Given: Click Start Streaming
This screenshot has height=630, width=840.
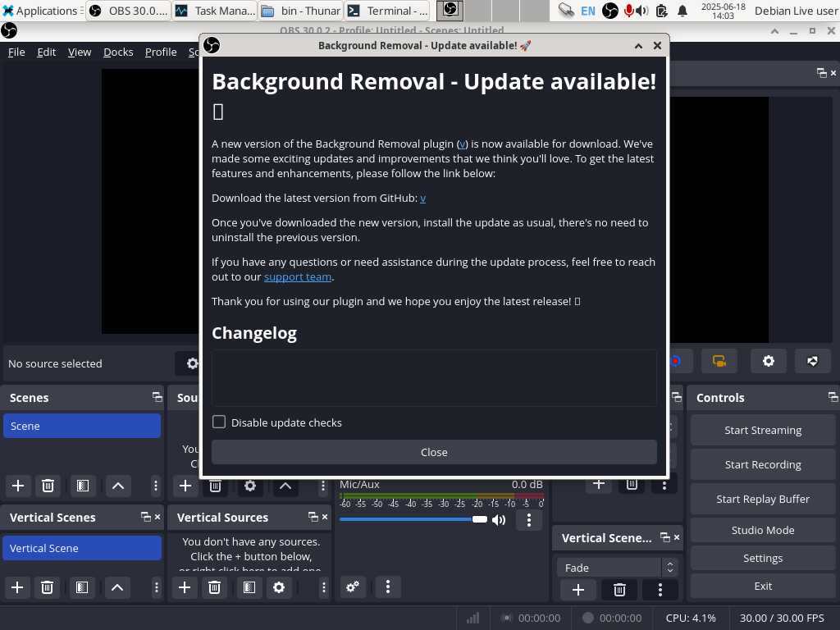Looking at the screenshot, I should tap(763, 430).
